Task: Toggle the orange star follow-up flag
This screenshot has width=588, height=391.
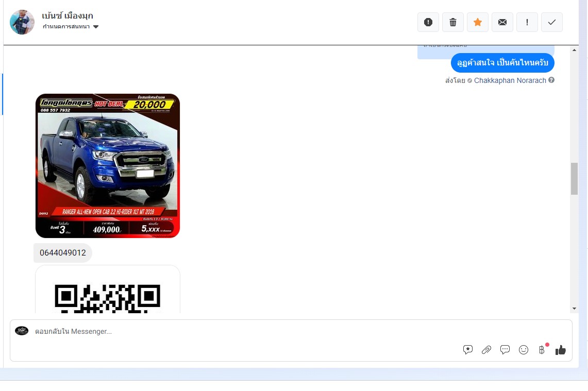Action: point(477,23)
